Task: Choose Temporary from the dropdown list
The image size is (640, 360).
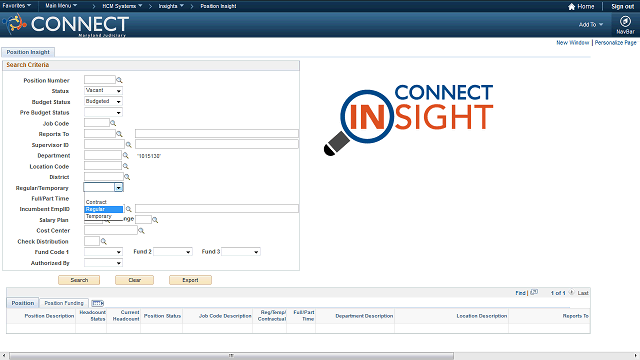Action: pyautogui.click(x=104, y=216)
